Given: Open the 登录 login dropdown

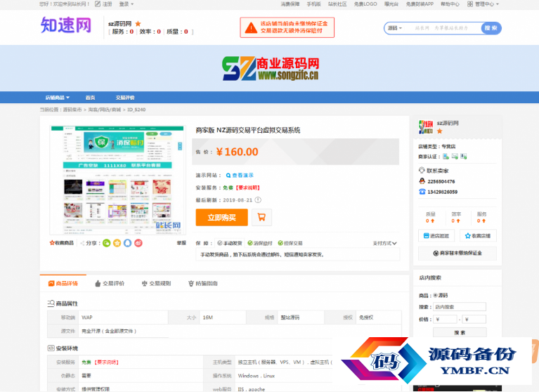Looking at the screenshot, I should [x=126, y=4].
